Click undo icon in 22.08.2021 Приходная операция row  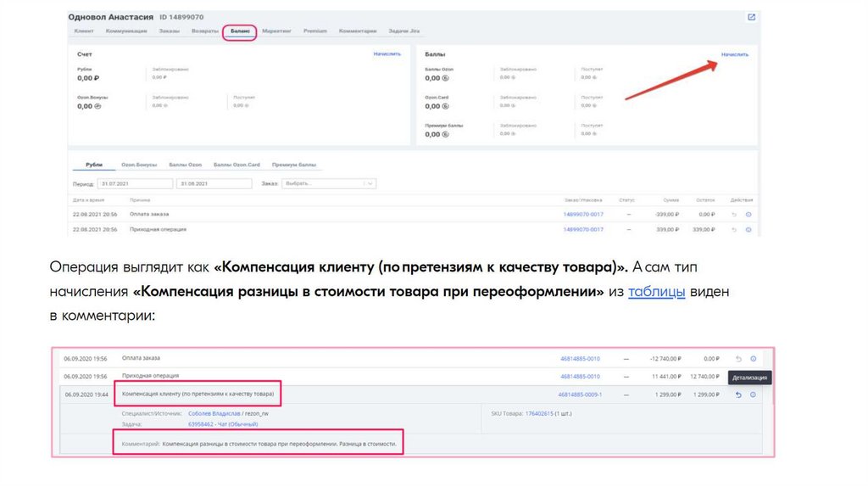(x=734, y=229)
